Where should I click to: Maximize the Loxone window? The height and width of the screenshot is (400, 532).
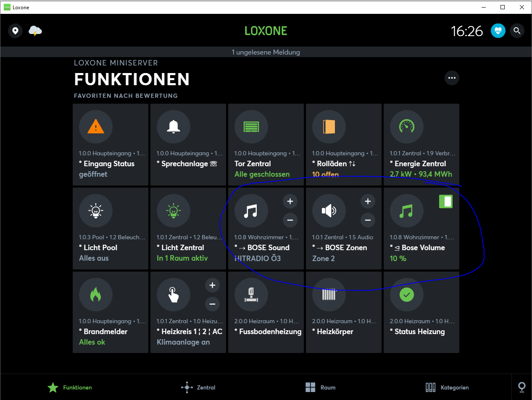503,7
